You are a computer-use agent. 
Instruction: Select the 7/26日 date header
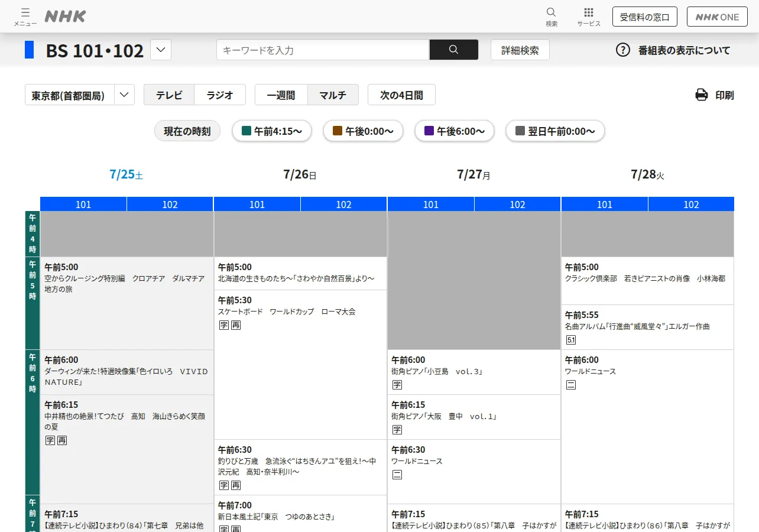point(300,174)
